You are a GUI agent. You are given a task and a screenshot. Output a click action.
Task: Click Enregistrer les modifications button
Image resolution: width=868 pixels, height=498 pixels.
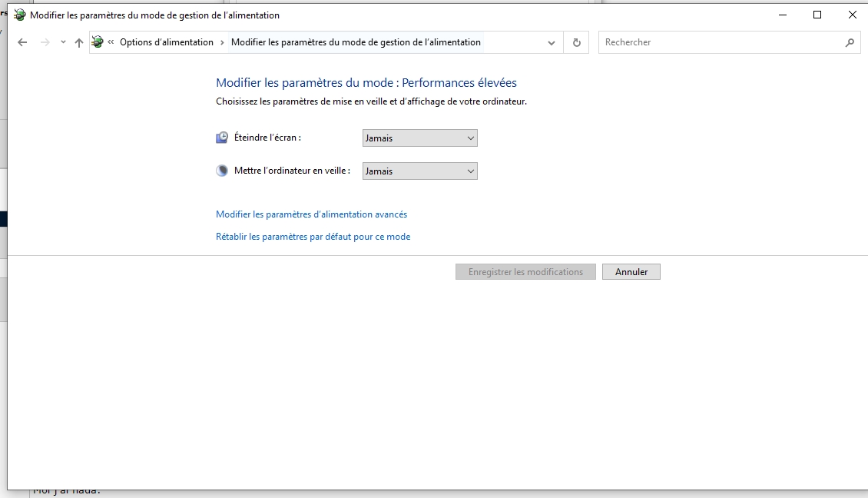tap(525, 272)
